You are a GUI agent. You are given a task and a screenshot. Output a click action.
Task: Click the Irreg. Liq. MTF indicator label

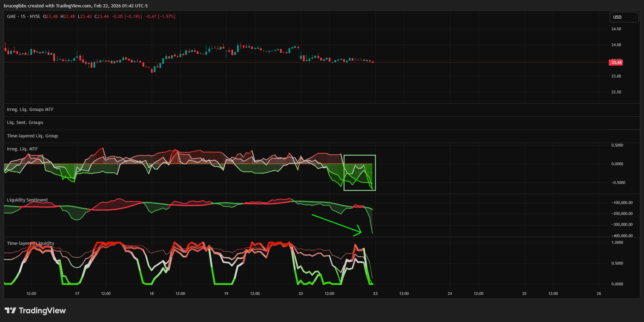pos(22,149)
